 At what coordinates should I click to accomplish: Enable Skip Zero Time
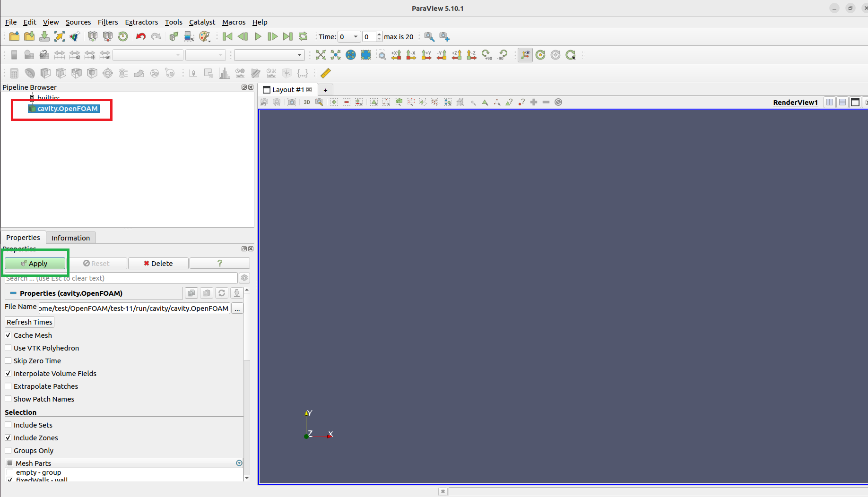coord(8,360)
